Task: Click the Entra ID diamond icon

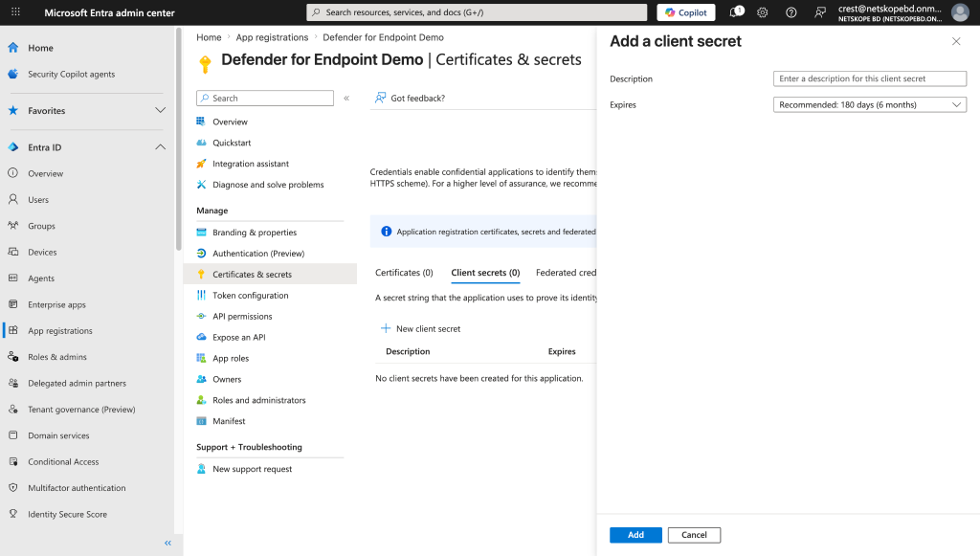Action: point(13,147)
